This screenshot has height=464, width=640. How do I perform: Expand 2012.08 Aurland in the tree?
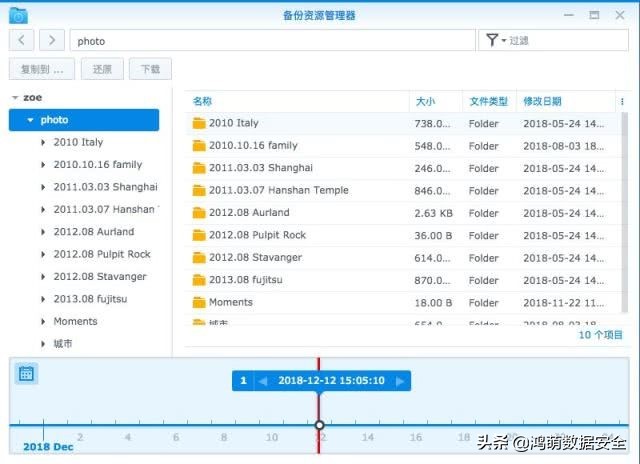point(43,232)
